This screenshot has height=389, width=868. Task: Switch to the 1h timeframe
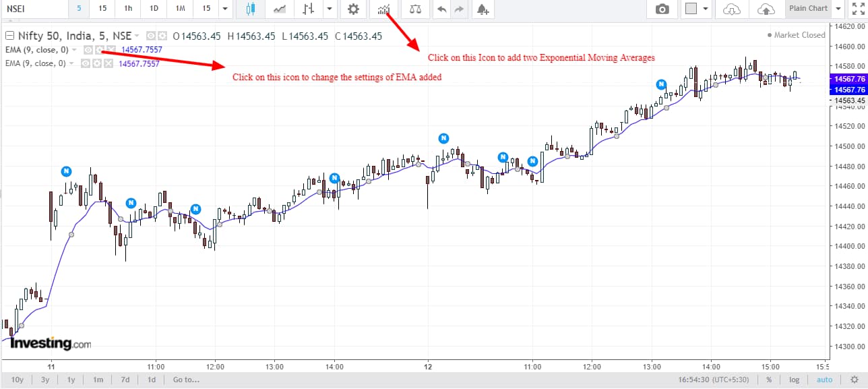coord(127,9)
